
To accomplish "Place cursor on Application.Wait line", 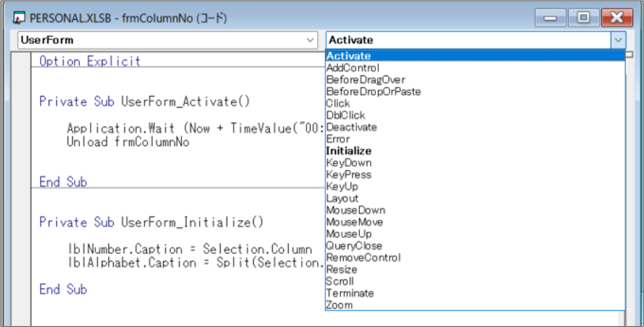I will tap(196, 129).
